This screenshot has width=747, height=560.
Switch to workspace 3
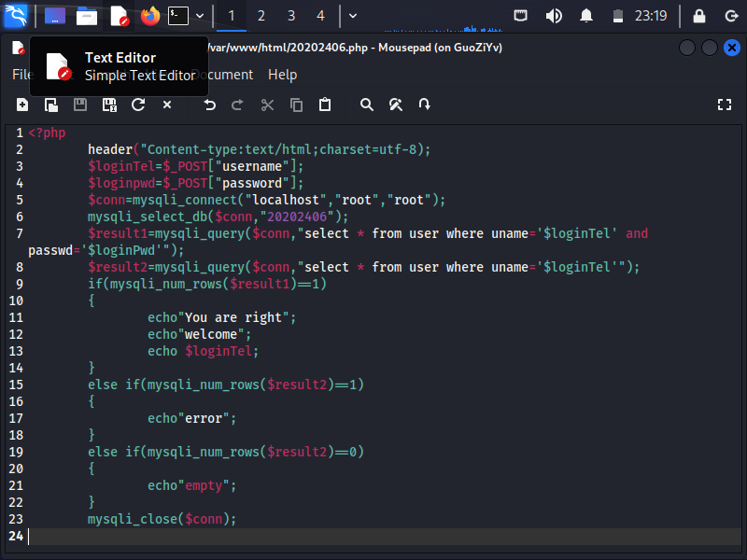click(x=291, y=16)
